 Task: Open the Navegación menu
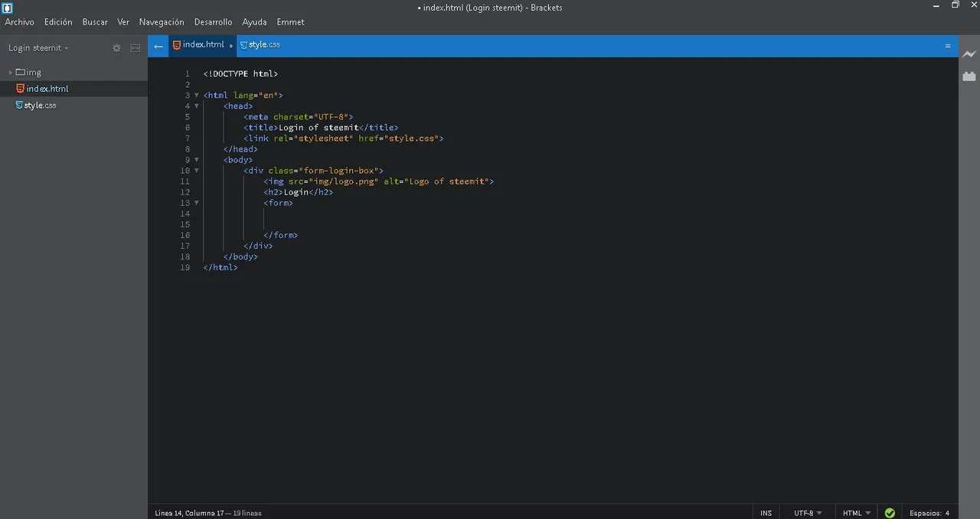[x=162, y=22]
